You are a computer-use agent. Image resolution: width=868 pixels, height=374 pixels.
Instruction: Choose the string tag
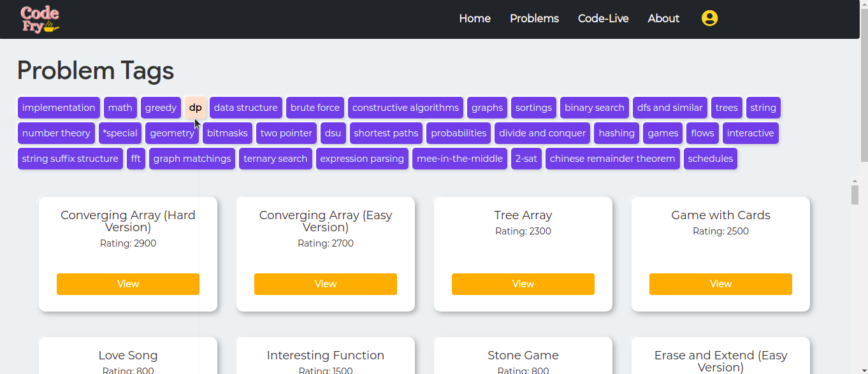(763, 108)
